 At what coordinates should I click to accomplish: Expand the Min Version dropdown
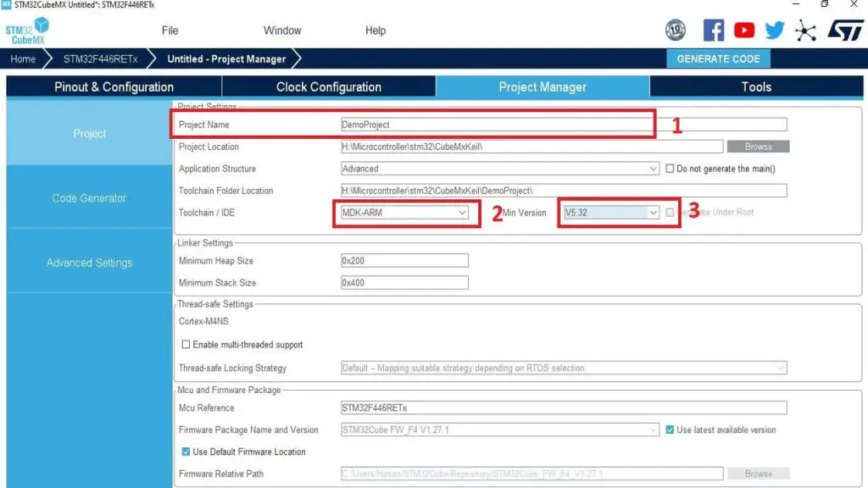[611, 213]
